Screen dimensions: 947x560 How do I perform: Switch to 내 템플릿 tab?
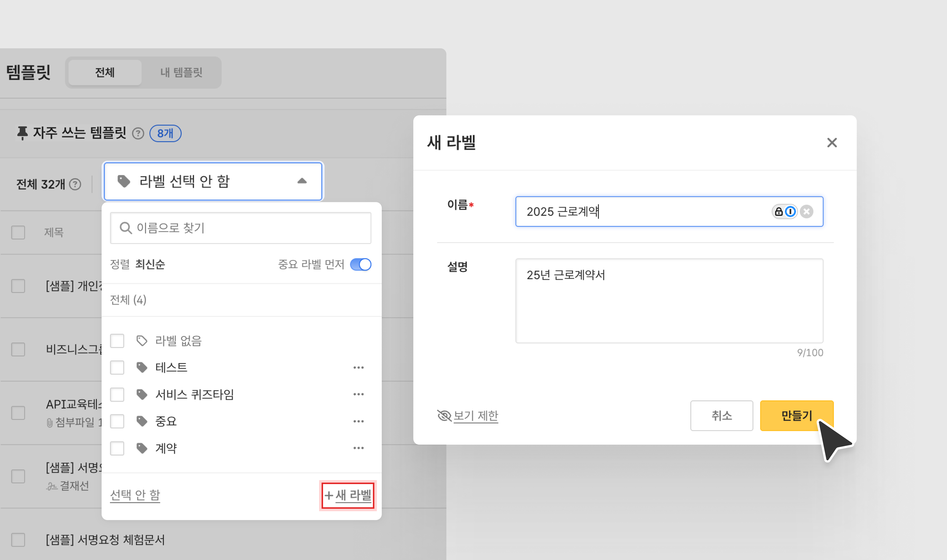tap(181, 72)
